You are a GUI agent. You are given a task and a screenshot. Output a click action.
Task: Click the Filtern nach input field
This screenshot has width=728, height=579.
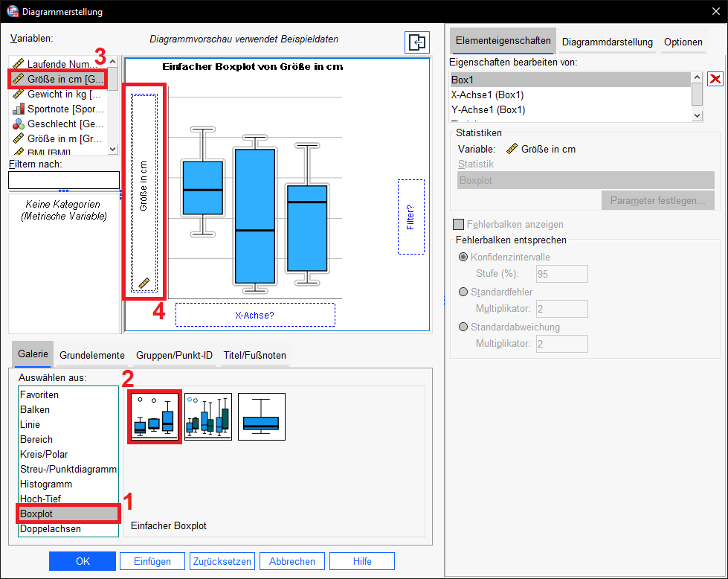coord(64,180)
